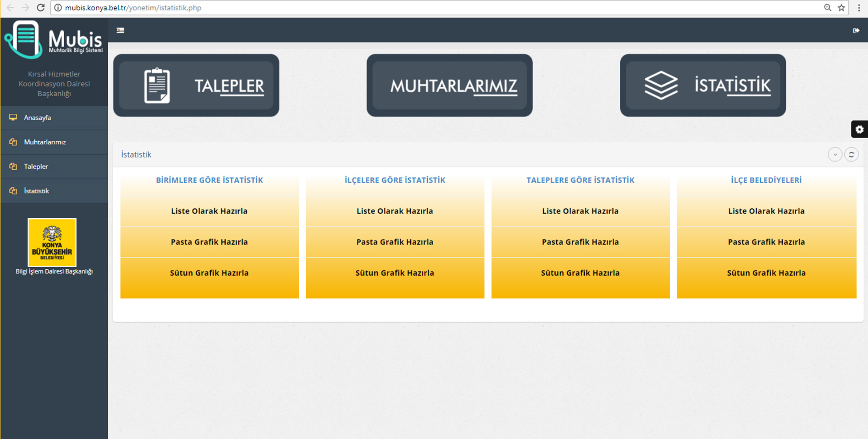Toggle sidebar with the hamburger menu icon
The width and height of the screenshot is (868, 439).
click(120, 30)
